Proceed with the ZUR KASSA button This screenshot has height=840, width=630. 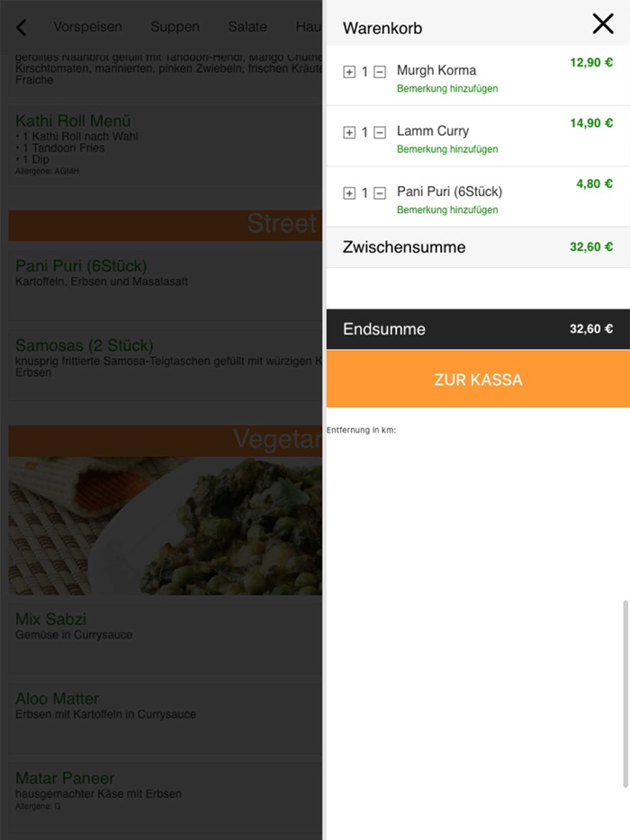point(478,380)
